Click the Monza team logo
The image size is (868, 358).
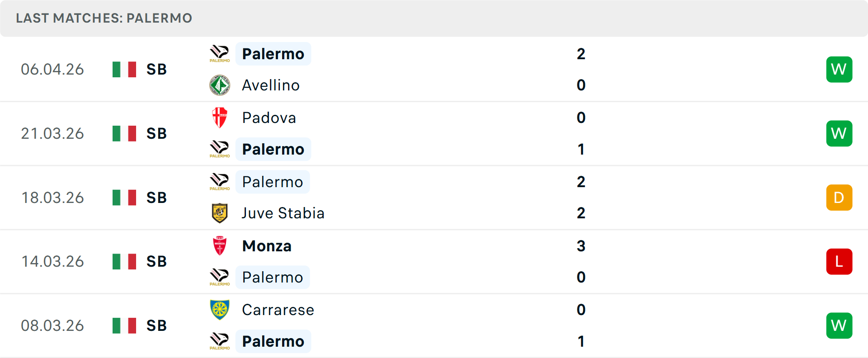click(x=219, y=246)
